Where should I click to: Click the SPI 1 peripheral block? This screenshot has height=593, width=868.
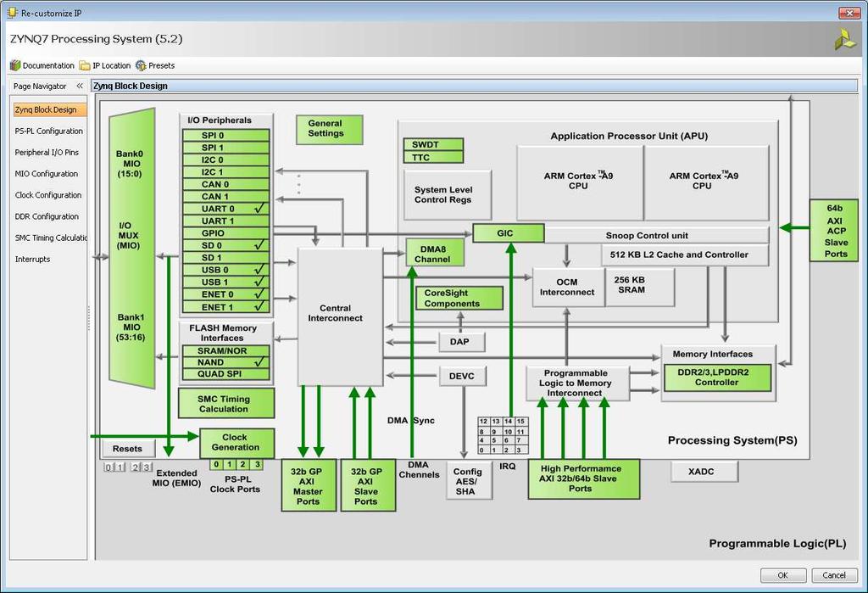(225, 148)
